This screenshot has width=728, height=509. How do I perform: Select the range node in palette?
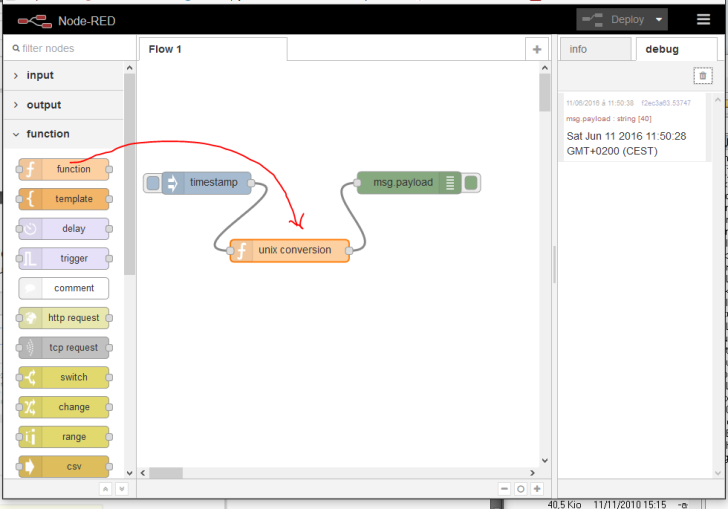(x=64, y=437)
